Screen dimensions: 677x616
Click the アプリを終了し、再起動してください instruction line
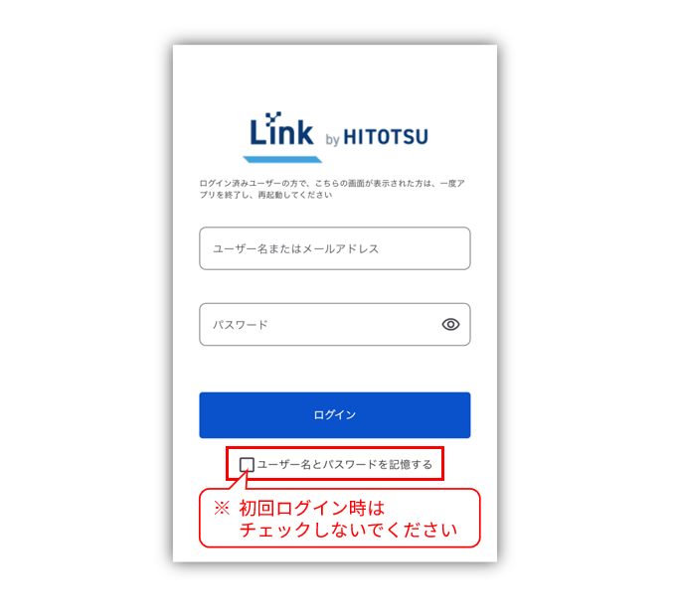tap(266, 195)
